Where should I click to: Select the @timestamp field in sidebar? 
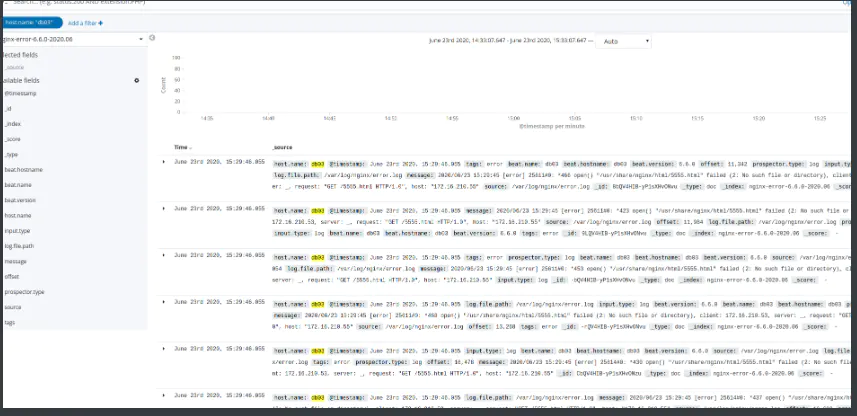[x=21, y=93]
